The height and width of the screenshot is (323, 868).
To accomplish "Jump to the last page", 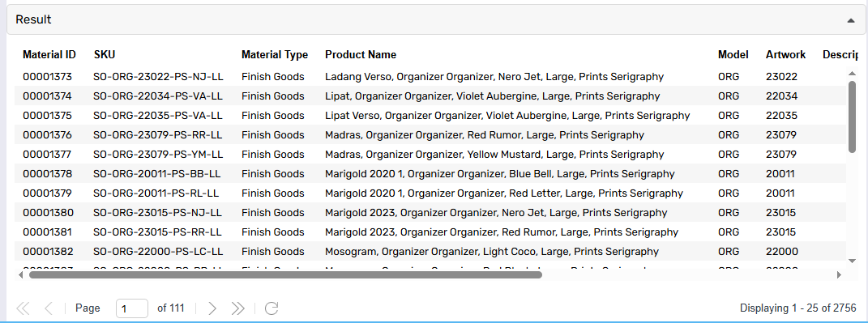I will [237, 308].
